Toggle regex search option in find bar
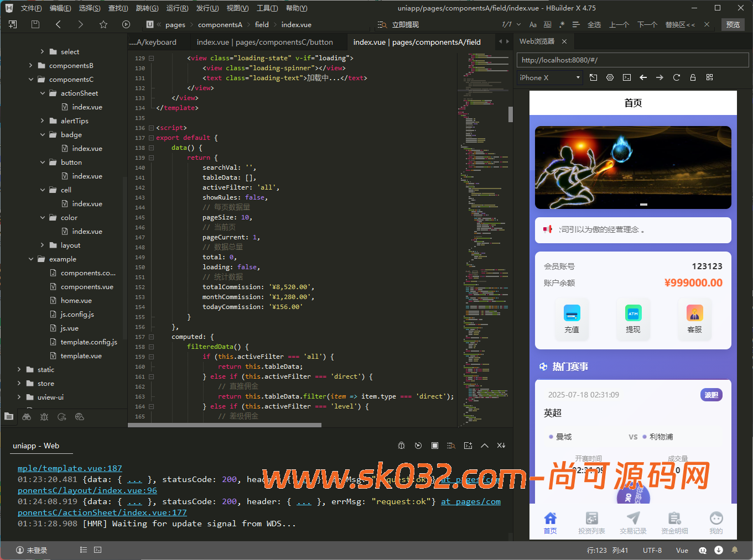This screenshot has height=560, width=753. click(562, 24)
